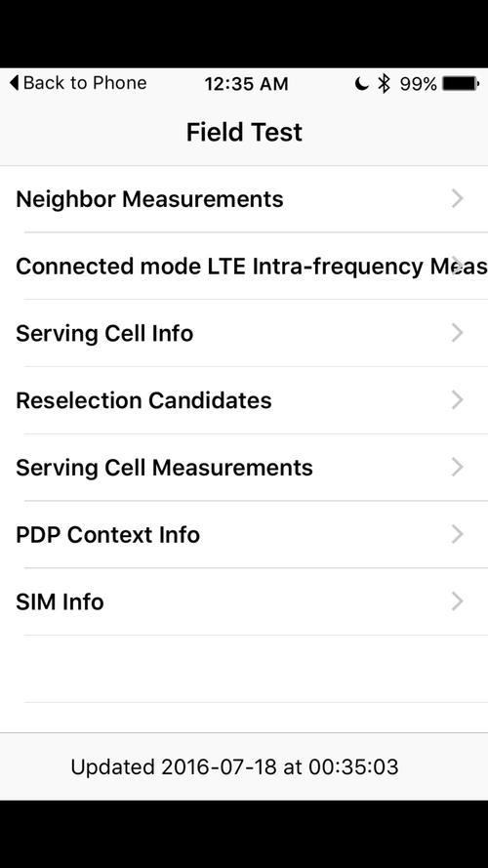Tap the 12:35 AM clock
The image size is (488, 868).
[246, 84]
